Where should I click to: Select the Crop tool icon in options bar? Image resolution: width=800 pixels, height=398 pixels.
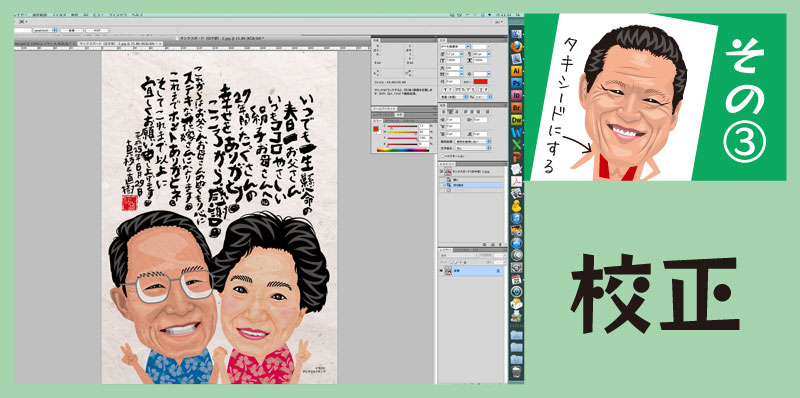(21, 22)
